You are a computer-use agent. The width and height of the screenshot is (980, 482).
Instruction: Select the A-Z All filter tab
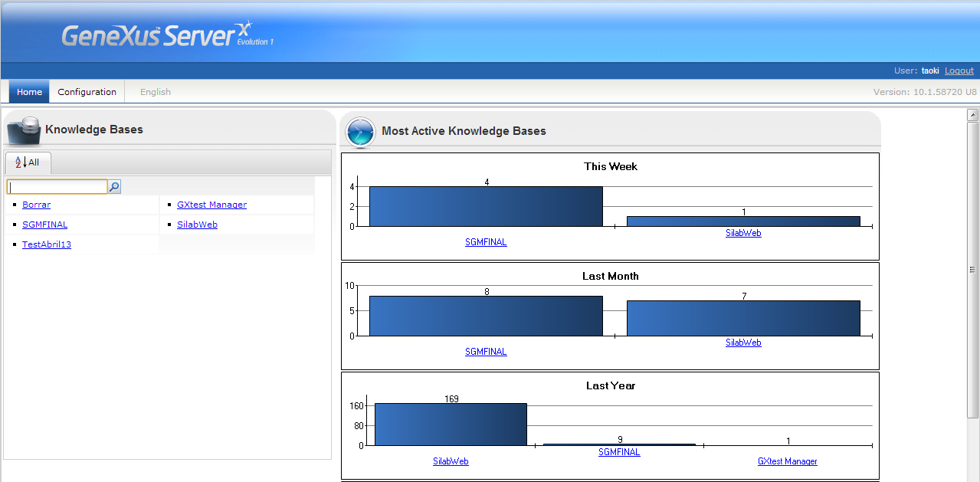28,162
